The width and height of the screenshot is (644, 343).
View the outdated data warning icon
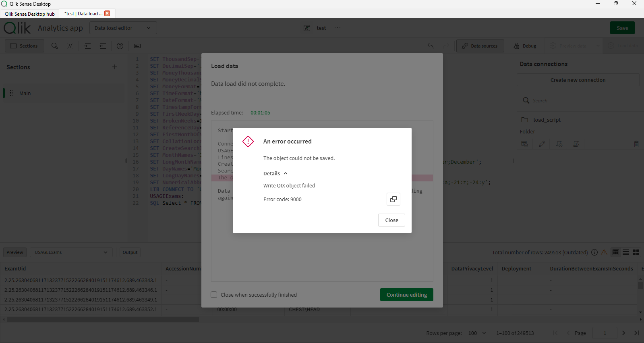click(x=604, y=252)
